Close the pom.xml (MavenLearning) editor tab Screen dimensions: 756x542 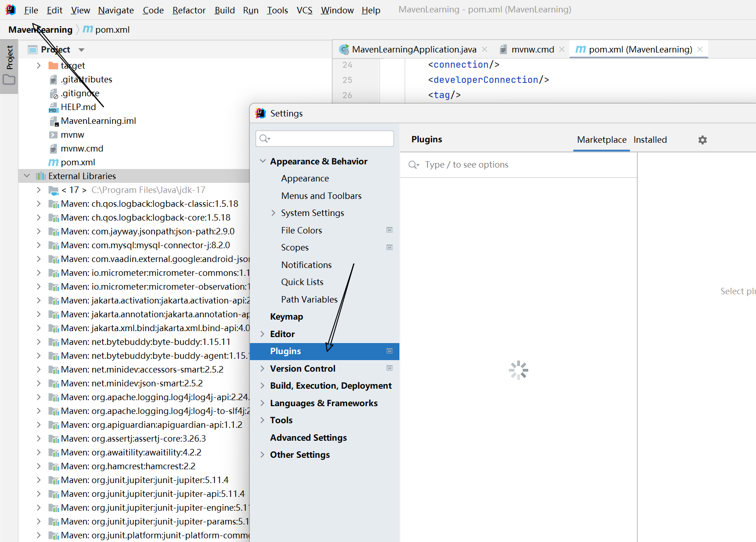(700, 49)
